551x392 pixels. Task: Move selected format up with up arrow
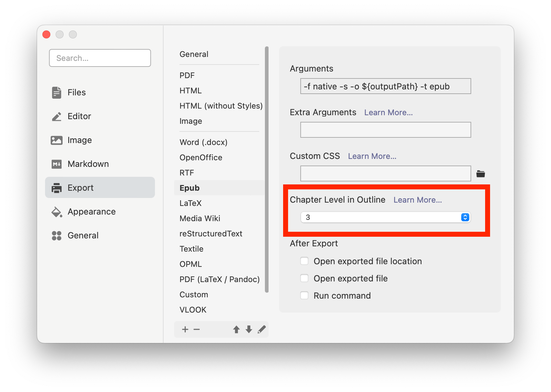tap(236, 329)
